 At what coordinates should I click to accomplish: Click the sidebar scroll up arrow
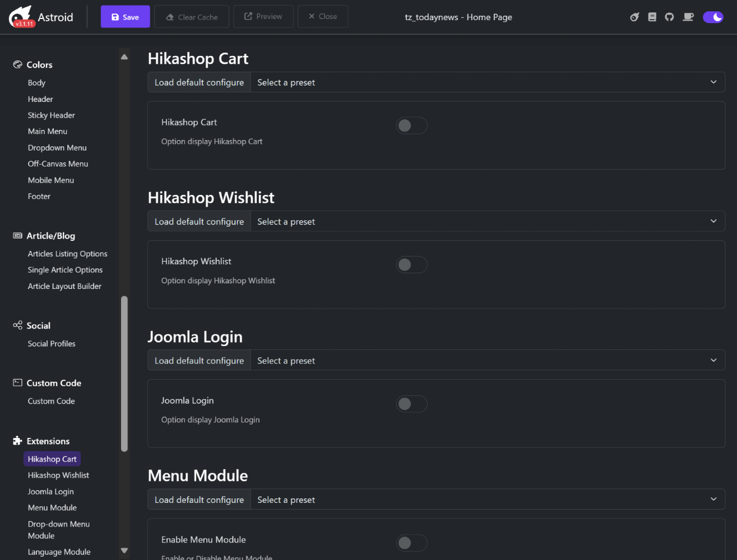tap(124, 57)
